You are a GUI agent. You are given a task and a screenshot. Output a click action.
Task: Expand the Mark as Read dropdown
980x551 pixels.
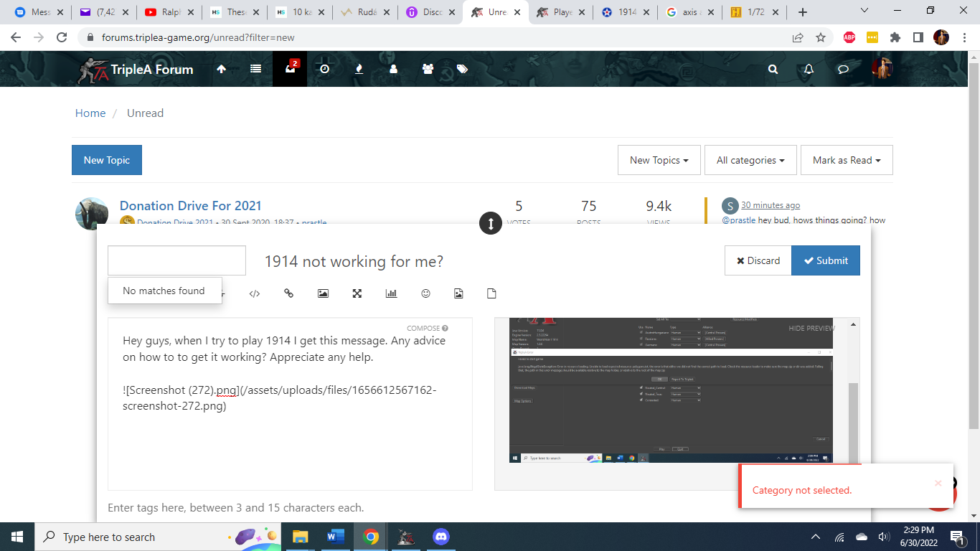[x=847, y=160]
